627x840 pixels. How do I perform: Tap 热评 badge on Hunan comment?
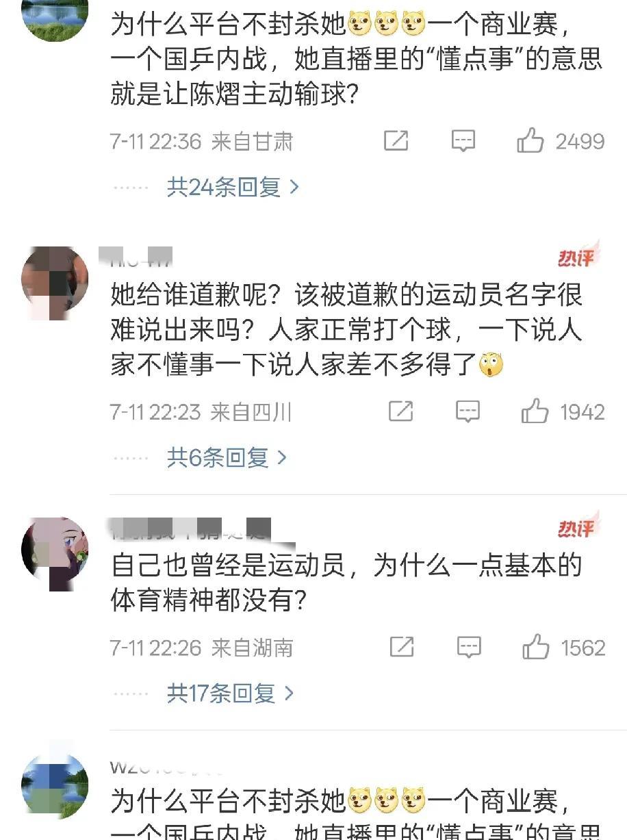coord(577,526)
